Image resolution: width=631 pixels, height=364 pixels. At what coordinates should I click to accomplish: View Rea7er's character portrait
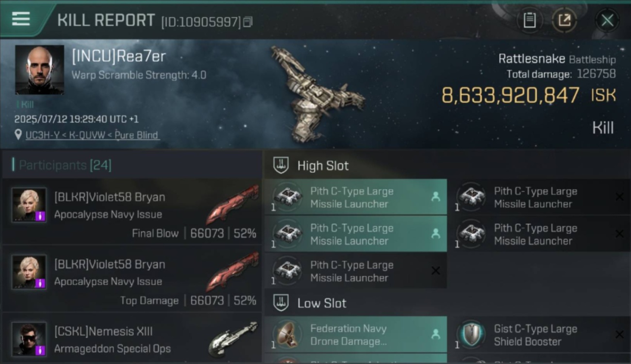[39, 69]
